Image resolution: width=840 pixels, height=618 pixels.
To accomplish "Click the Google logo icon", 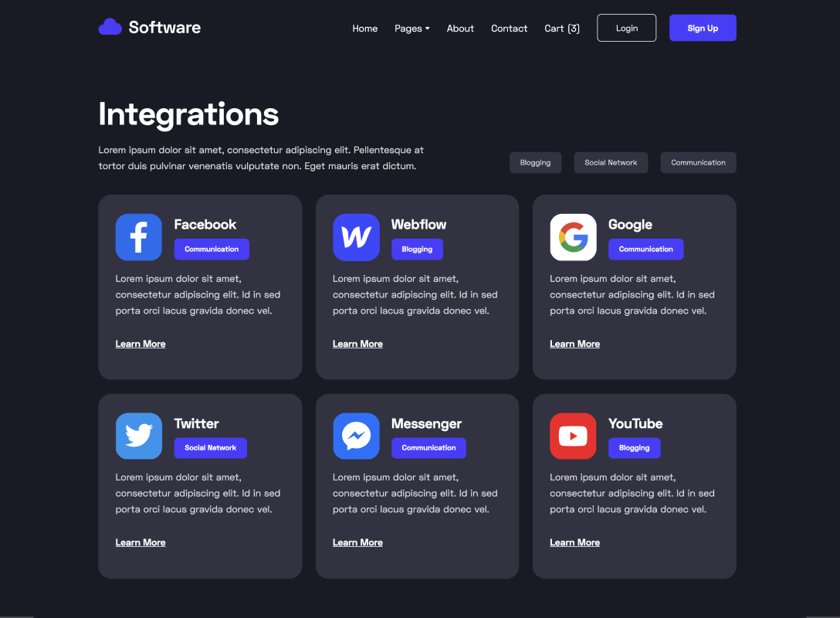I will click(573, 237).
